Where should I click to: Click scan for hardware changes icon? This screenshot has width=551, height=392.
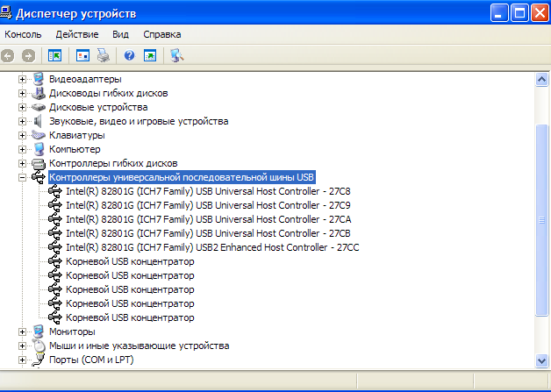click(x=176, y=55)
